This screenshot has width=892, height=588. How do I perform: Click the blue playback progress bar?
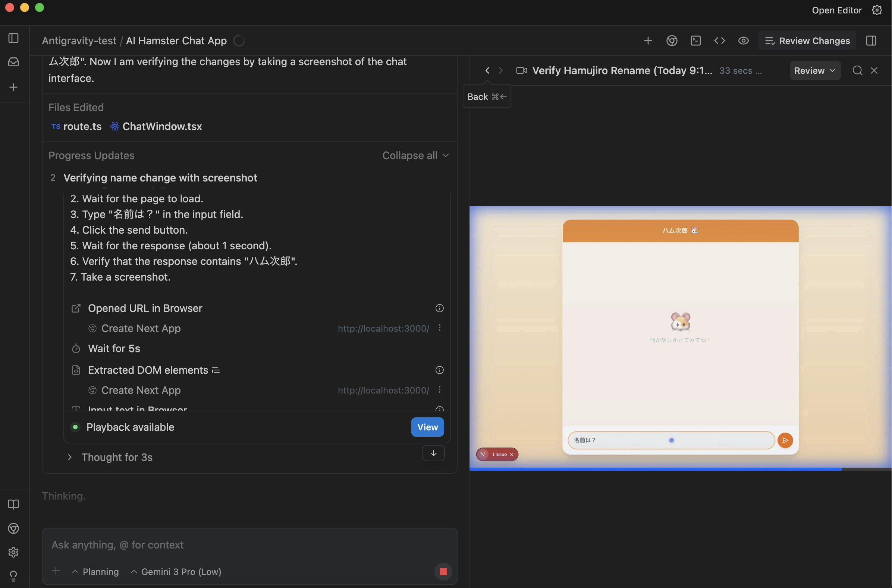point(655,469)
